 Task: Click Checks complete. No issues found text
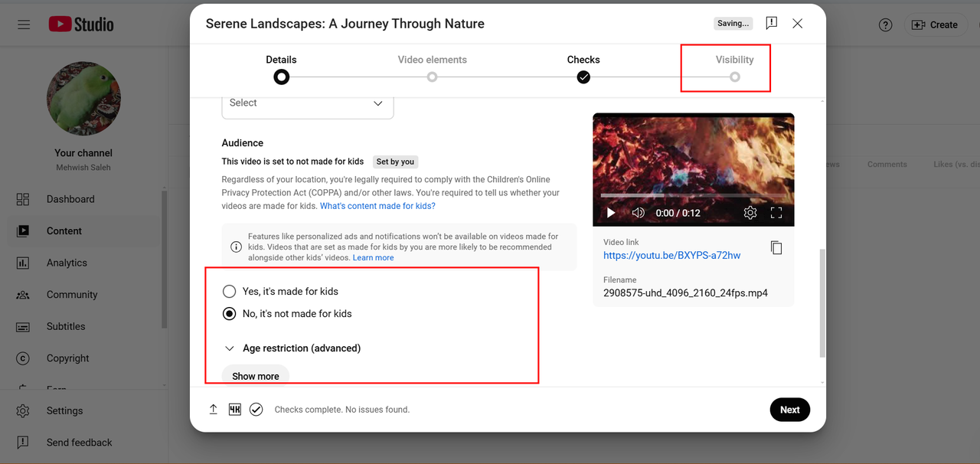pyautogui.click(x=342, y=410)
